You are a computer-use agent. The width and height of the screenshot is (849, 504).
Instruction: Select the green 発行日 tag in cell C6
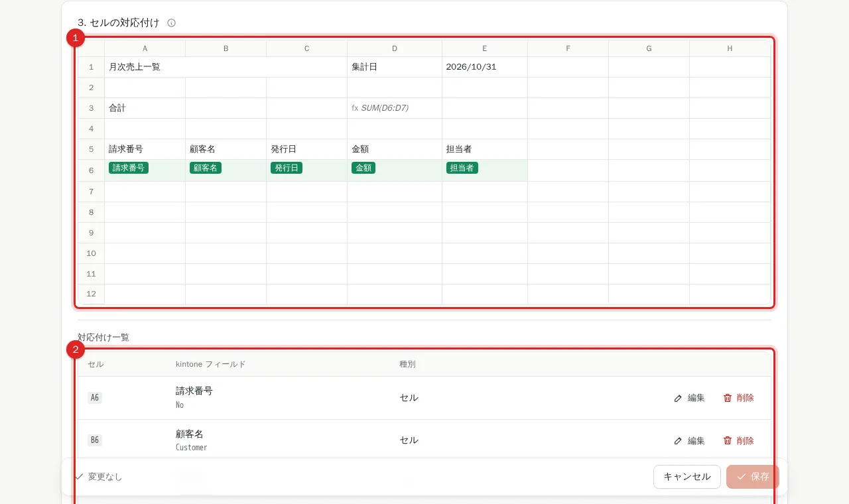click(287, 168)
